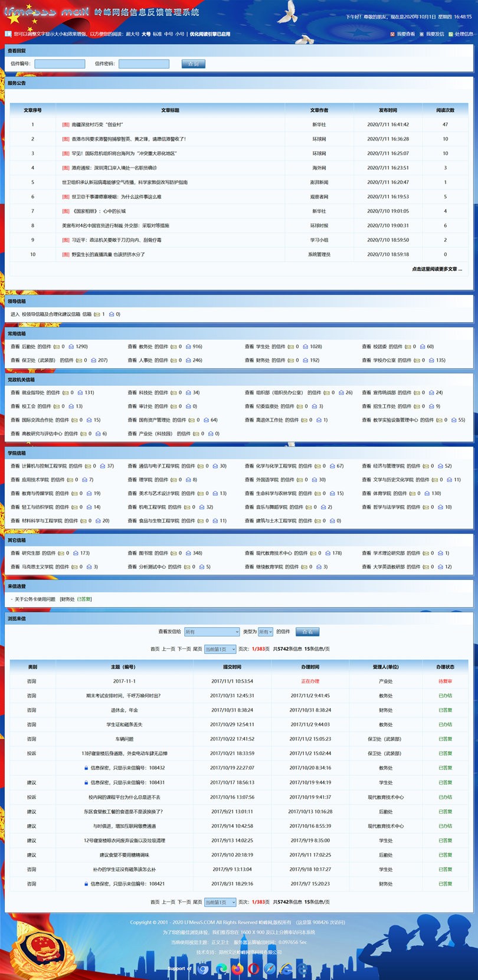Click the 信件密码 input field
This screenshot has height=980, width=478.
click(x=144, y=64)
